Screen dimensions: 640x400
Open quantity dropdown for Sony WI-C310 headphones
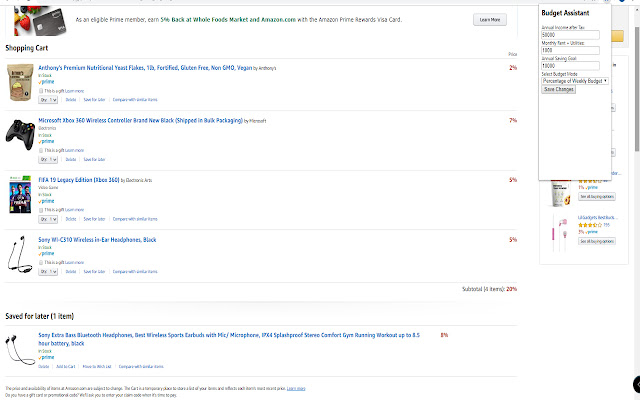pyautogui.click(x=48, y=272)
